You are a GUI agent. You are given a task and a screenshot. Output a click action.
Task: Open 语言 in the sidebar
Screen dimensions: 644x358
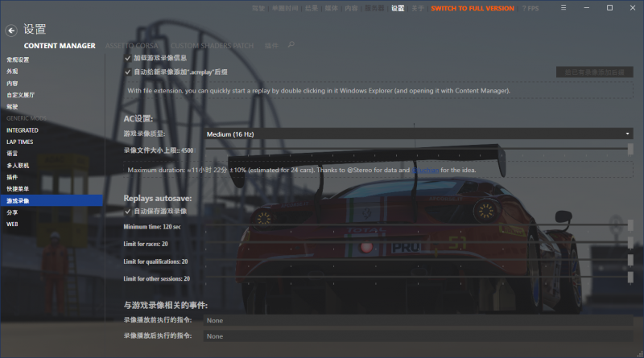(x=12, y=154)
